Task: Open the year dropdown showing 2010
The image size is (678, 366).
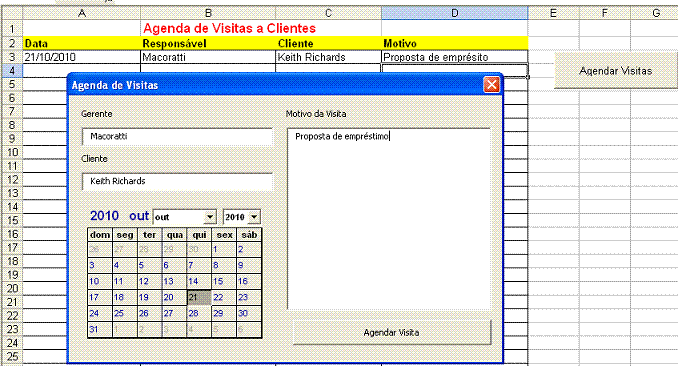Action: coord(254,217)
